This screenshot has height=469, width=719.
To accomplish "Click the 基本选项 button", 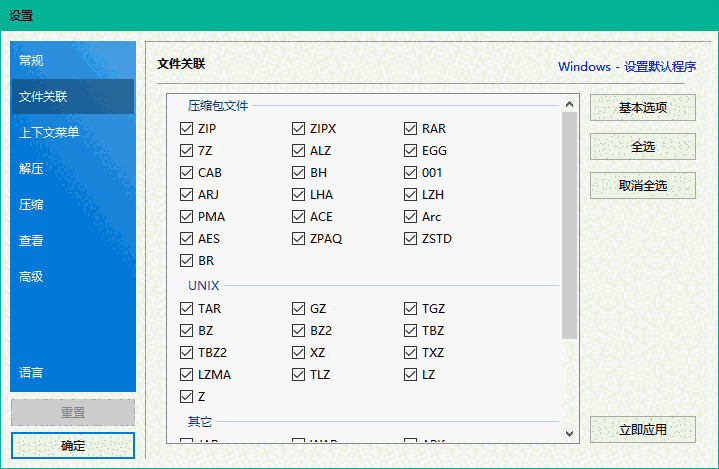I will click(642, 108).
